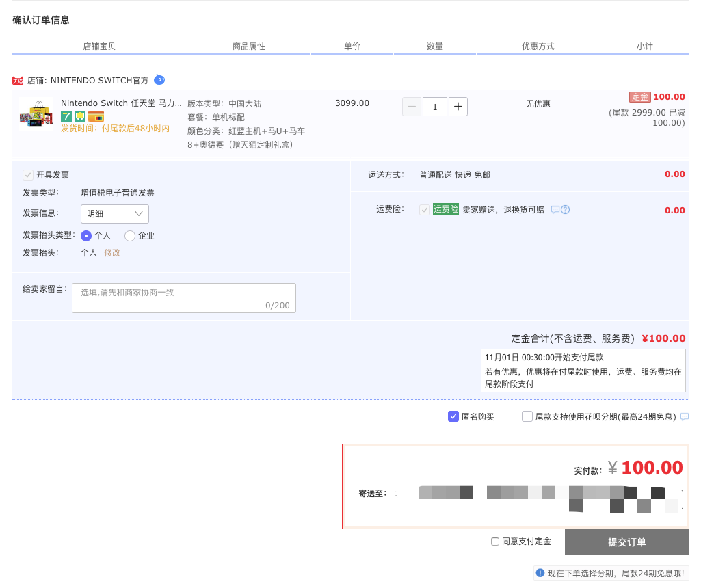The image size is (701, 588).
Task: Click the blue info icon in 现在下单选择分期 tip
Action: (x=540, y=573)
